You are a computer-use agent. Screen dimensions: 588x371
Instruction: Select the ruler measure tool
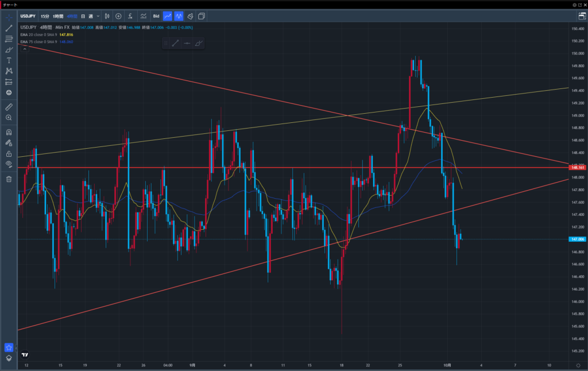point(9,107)
